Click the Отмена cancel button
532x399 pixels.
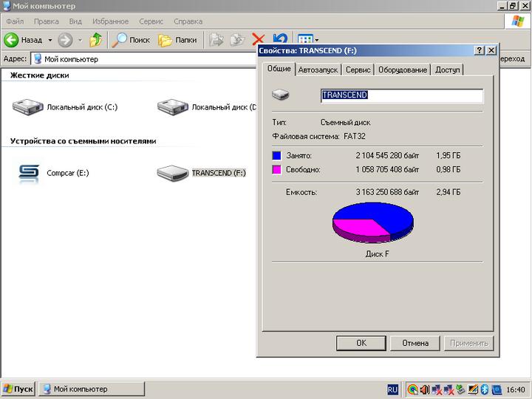(x=415, y=344)
